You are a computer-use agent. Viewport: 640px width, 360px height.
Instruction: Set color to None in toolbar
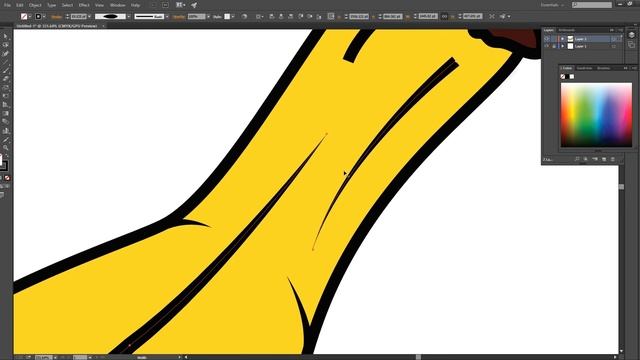(7, 178)
